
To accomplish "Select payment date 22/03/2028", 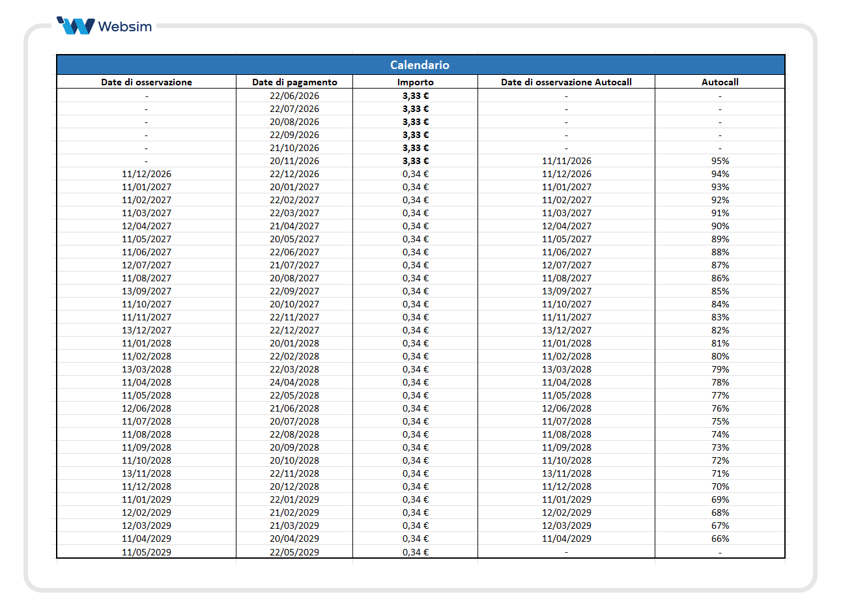I will 294,369.
